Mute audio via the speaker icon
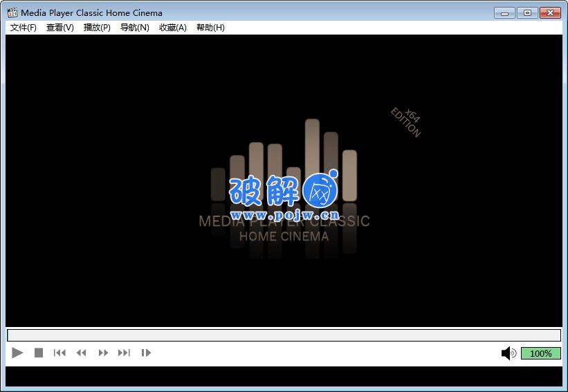The width and height of the screenshot is (568, 392). click(509, 353)
